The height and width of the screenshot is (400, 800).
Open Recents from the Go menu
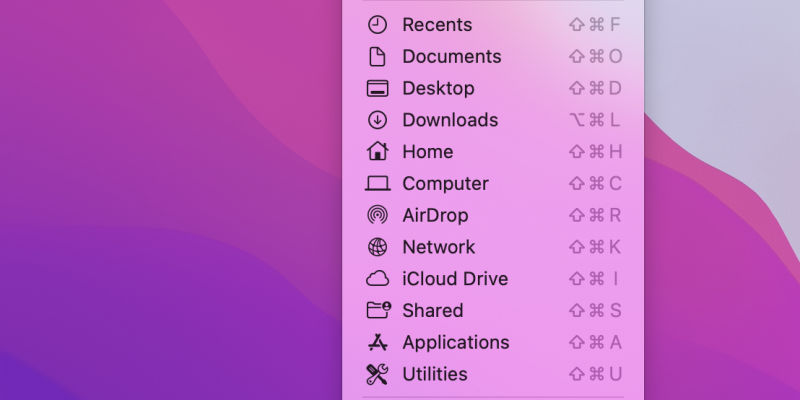tap(437, 25)
